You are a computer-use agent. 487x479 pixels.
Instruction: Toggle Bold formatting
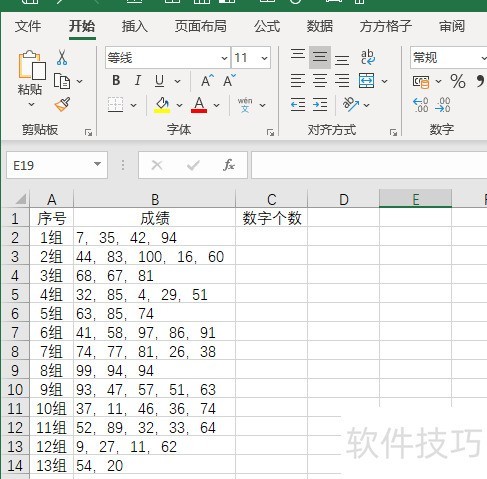click(116, 80)
